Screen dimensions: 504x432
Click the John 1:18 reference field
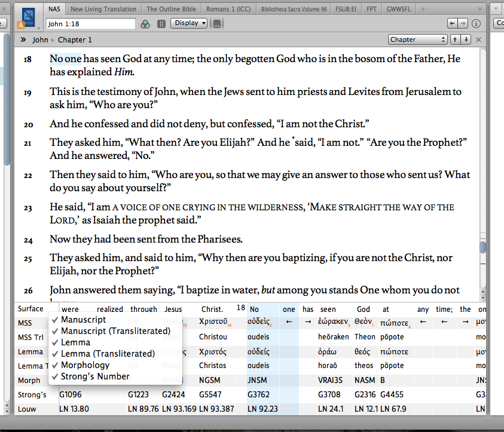[91, 24]
